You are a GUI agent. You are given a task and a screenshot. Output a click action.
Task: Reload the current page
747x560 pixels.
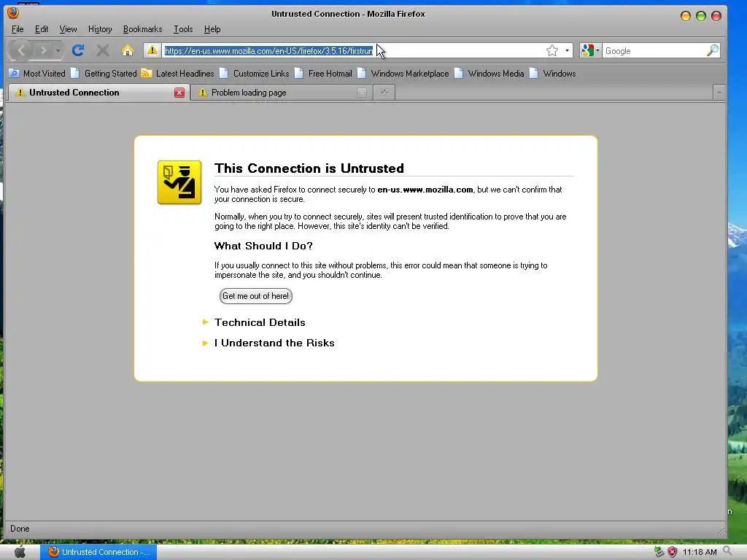point(77,50)
